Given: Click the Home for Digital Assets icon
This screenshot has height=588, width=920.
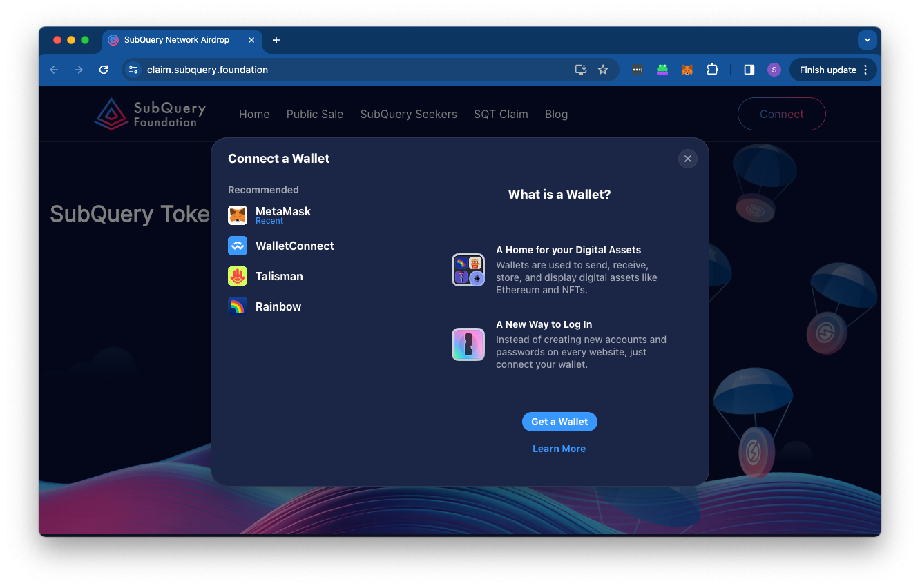Looking at the screenshot, I should click(x=468, y=270).
